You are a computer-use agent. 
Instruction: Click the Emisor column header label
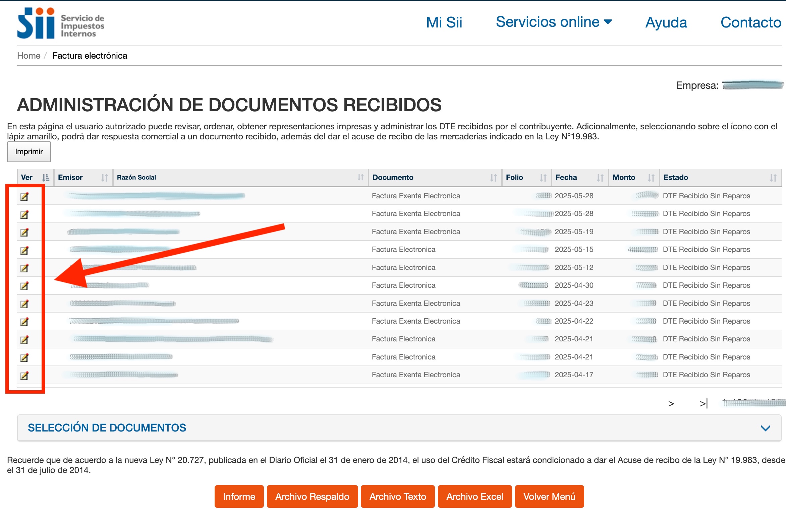[70, 178]
